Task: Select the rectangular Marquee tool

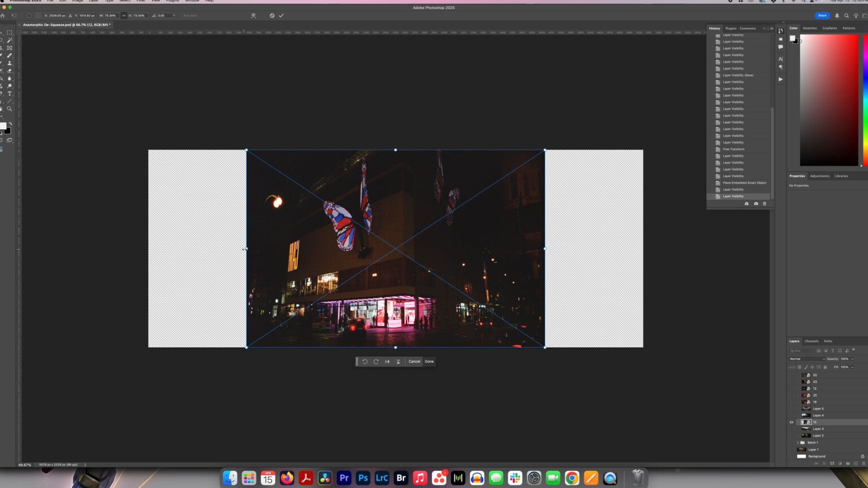Action: [9, 33]
